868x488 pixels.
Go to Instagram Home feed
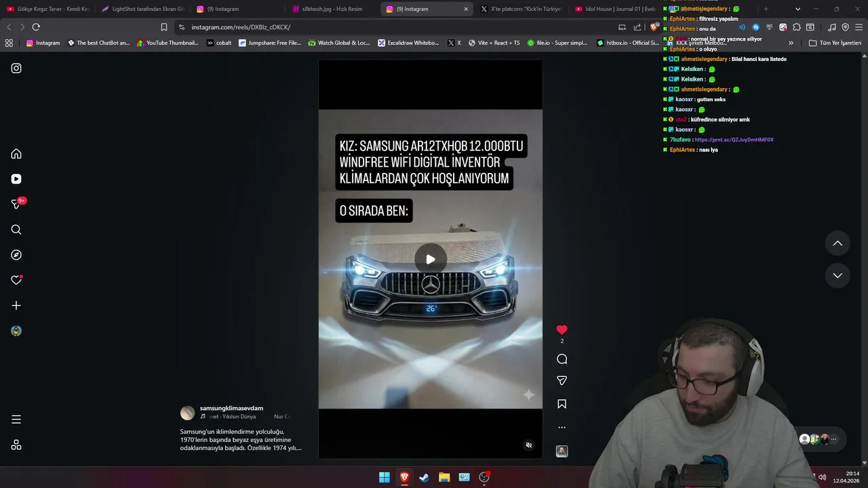click(16, 154)
